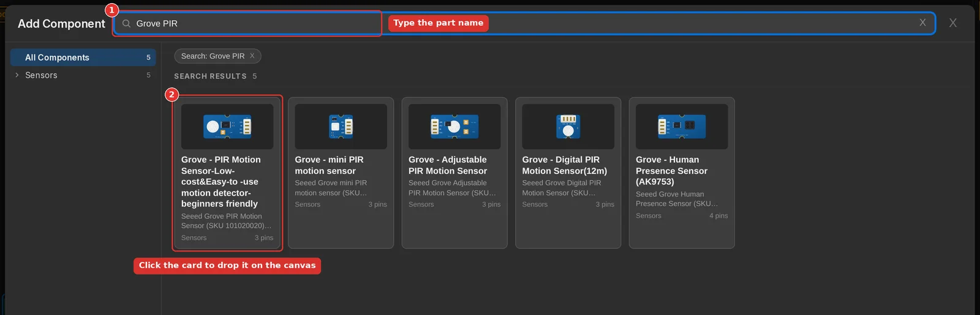Click Sensors tag on Digital PIR card
Viewport: 980px width, 315px height.
coord(535,204)
